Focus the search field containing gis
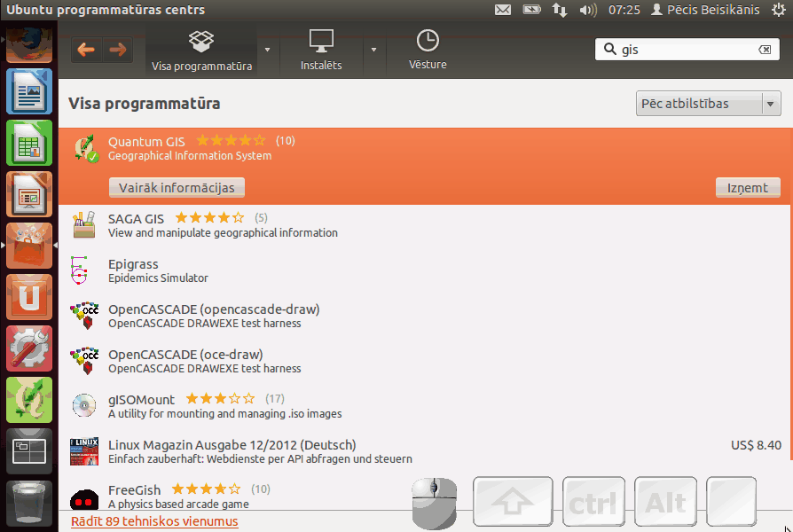Viewport: 793px width, 532px height. 687,50
